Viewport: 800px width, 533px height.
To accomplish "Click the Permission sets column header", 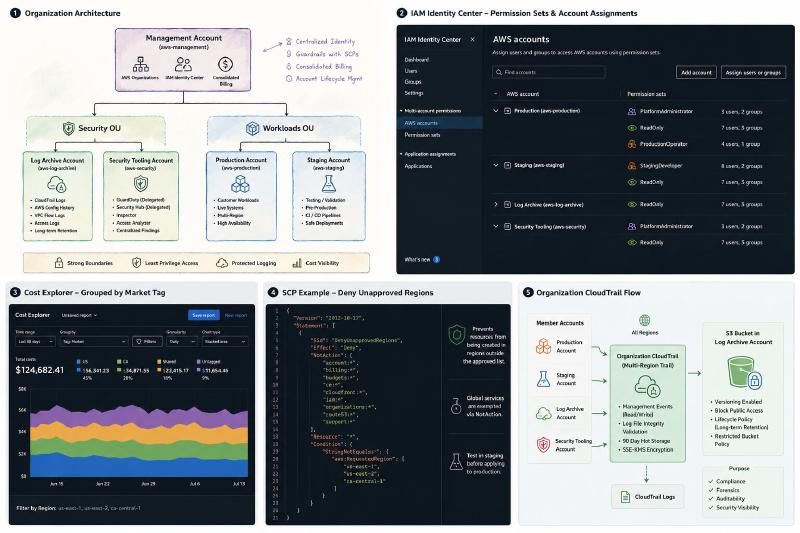I will (646, 94).
